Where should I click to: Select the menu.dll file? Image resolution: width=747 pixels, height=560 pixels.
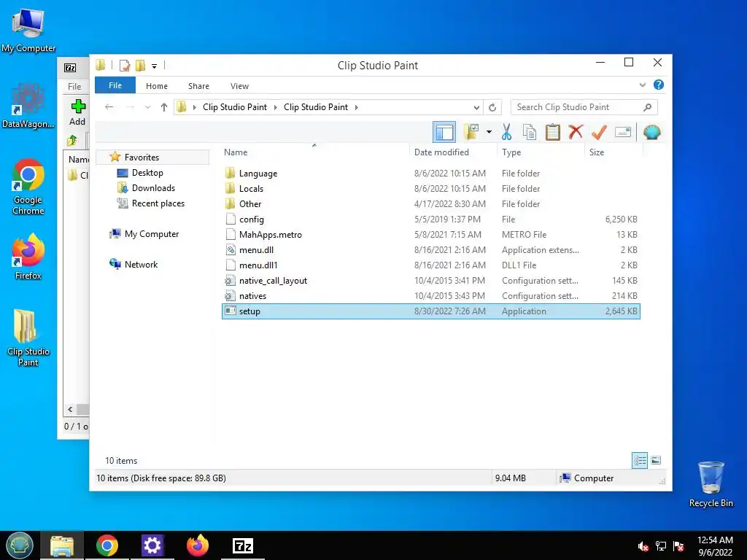(x=430, y=249)
